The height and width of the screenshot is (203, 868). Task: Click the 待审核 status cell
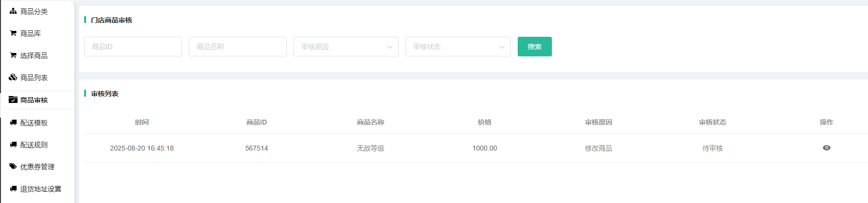(712, 148)
